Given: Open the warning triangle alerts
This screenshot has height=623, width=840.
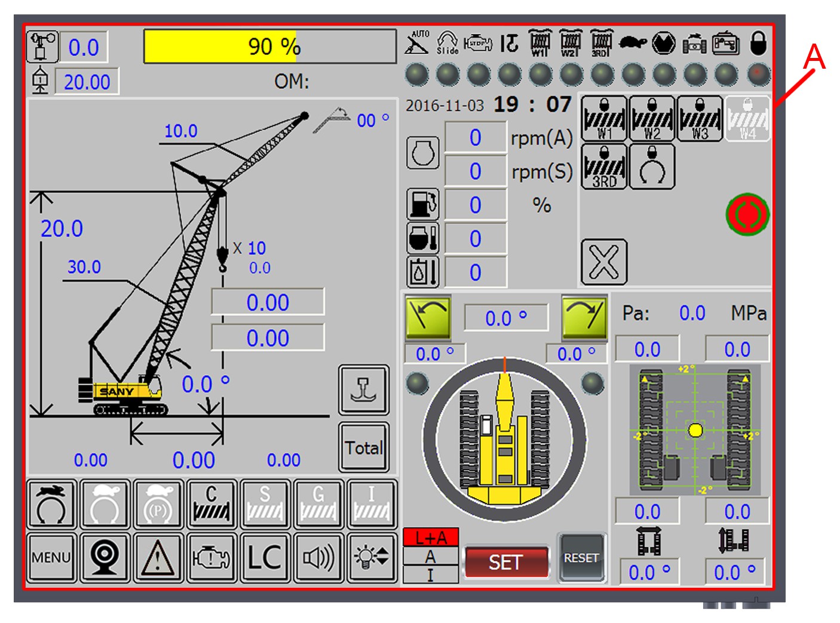Looking at the screenshot, I should [x=158, y=558].
